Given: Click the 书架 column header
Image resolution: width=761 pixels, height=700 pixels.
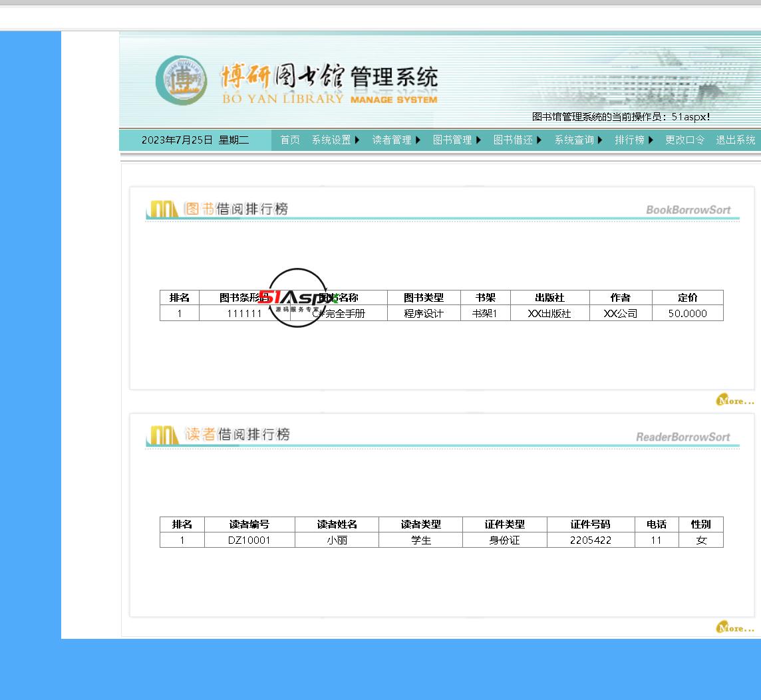Looking at the screenshot, I should pyautogui.click(x=485, y=298).
